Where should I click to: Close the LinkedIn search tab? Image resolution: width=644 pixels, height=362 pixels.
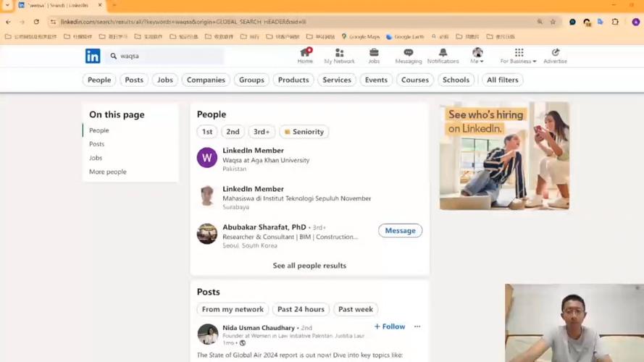100,5
